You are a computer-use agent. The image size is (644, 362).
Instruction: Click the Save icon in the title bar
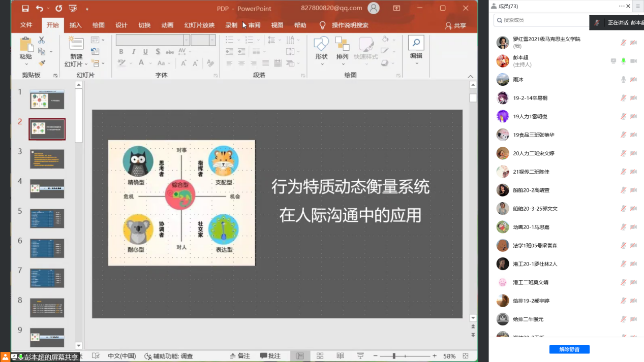tap(25, 9)
